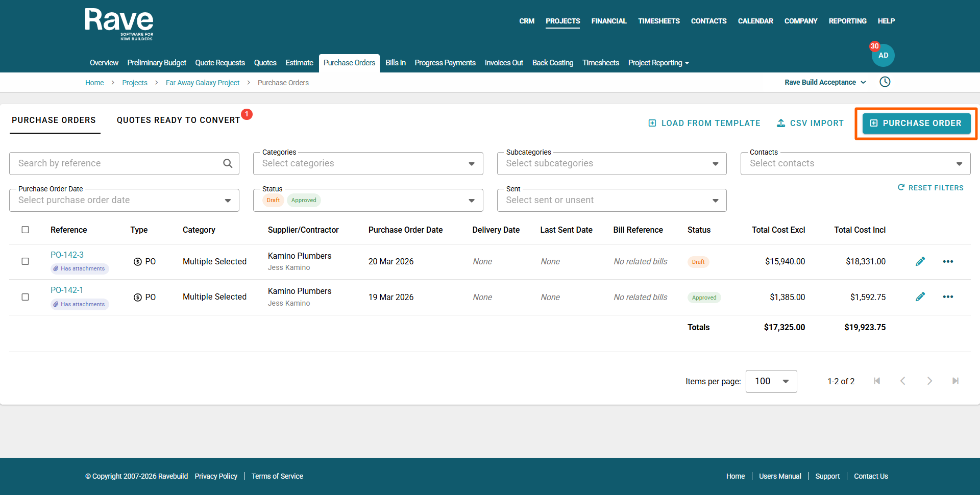Select the PO-142-3 row checkbox

(x=25, y=261)
